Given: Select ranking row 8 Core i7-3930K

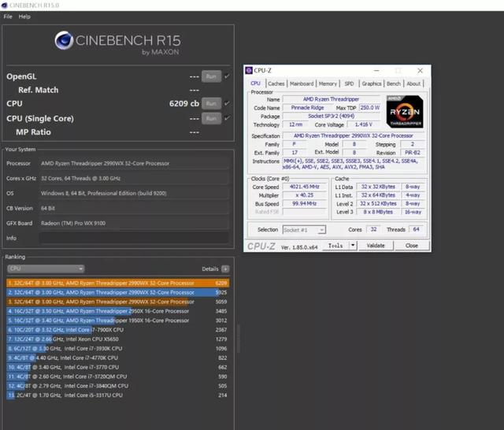Looking at the screenshot, I should (117, 348).
